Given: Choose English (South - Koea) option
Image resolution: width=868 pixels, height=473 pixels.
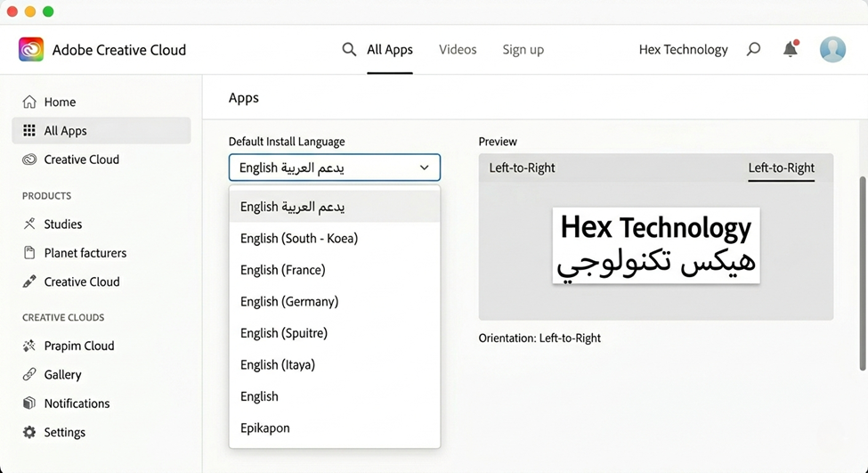Looking at the screenshot, I should click(x=335, y=238).
